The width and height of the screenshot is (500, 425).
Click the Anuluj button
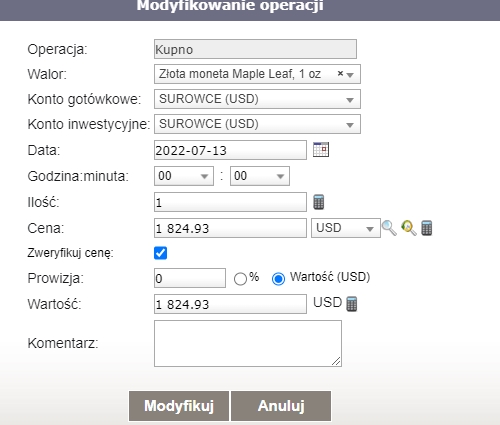(281, 406)
